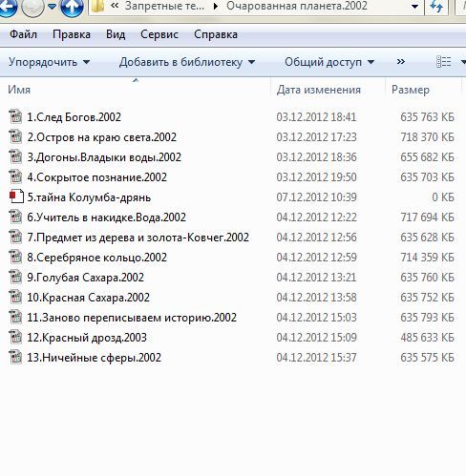Click the refresh icon beside address bar
The height and width of the screenshot is (476, 466).
pyautogui.click(x=436, y=7)
